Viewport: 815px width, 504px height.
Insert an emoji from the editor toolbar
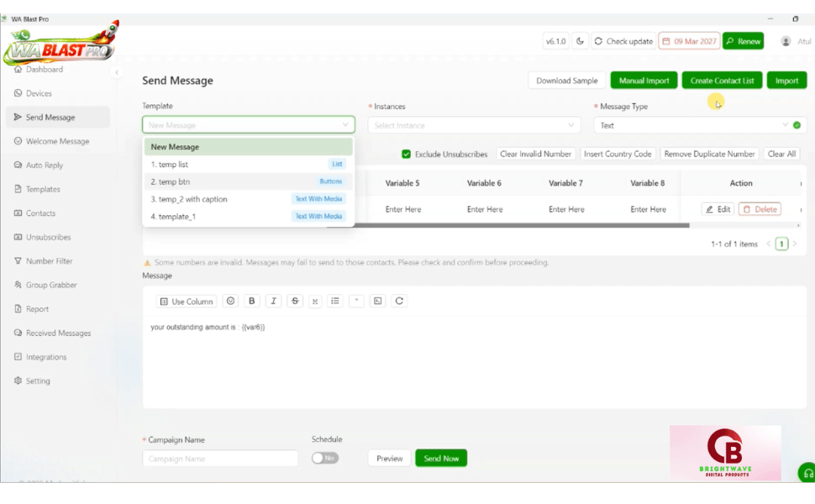point(231,301)
